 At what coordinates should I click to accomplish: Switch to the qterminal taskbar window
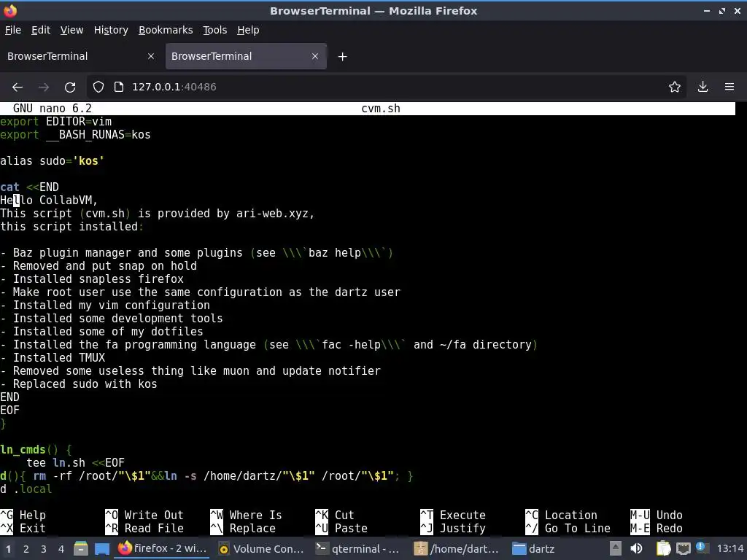pos(358,548)
